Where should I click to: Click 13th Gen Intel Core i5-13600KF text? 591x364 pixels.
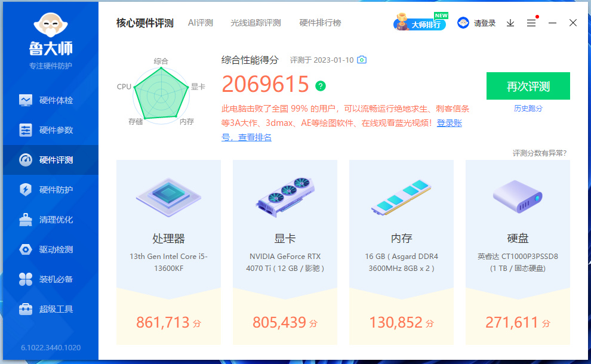[x=168, y=263]
